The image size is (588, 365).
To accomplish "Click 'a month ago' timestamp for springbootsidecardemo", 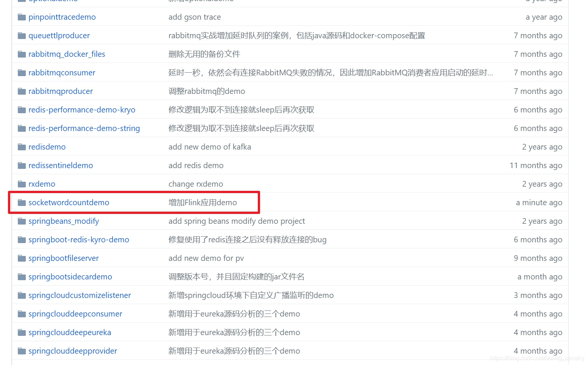I will [540, 277].
